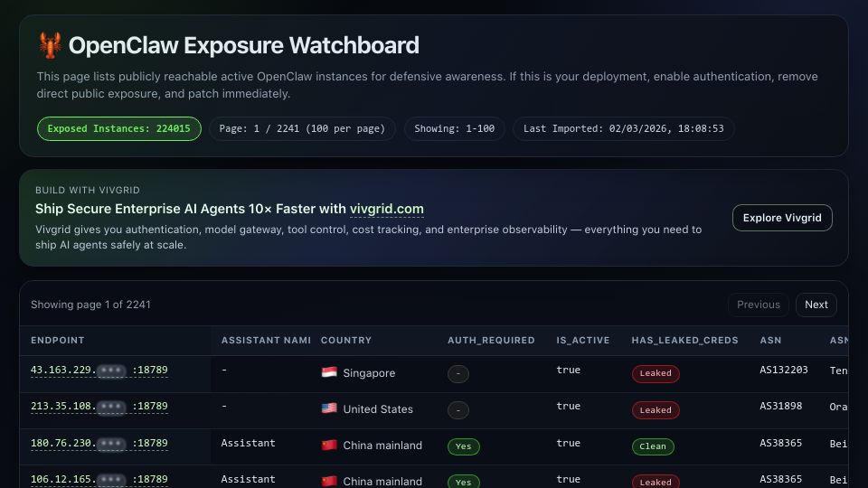Click the COUNTRY column header

click(346, 341)
